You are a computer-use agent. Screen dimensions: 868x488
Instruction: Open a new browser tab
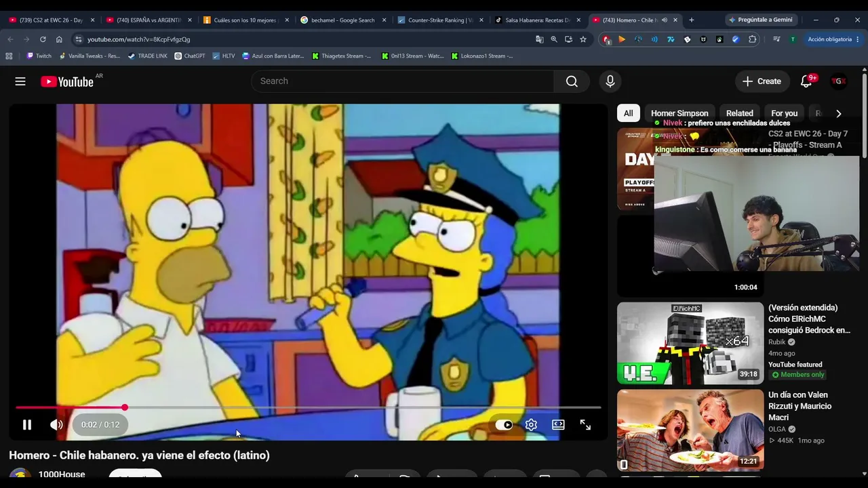point(691,20)
